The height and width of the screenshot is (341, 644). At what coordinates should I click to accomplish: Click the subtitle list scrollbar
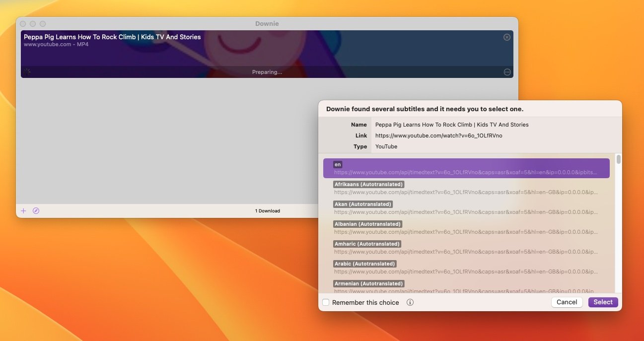(x=618, y=159)
